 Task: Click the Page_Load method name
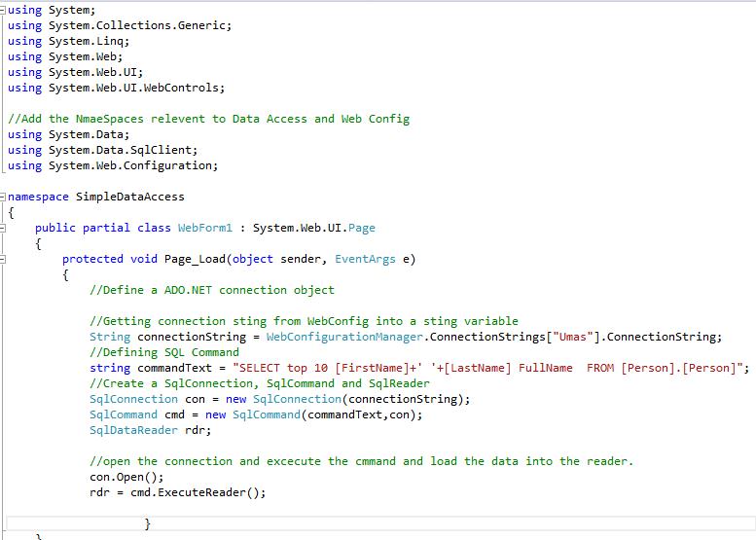[x=195, y=260]
